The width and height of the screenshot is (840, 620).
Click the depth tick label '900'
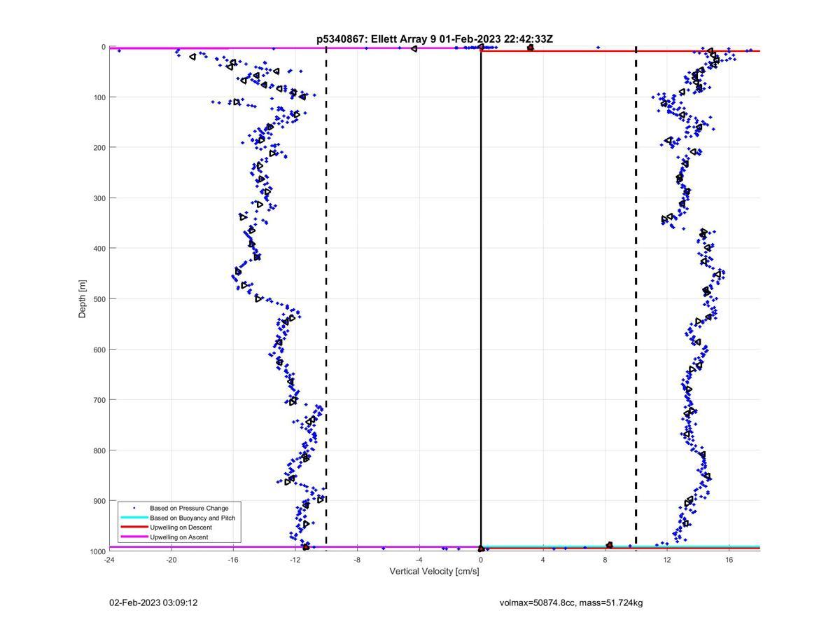[x=99, y=501]
